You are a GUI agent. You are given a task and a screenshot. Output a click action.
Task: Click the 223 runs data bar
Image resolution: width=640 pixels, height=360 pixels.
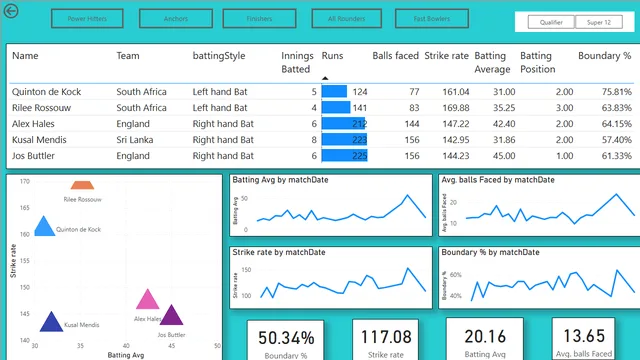[x=344, y=140]
